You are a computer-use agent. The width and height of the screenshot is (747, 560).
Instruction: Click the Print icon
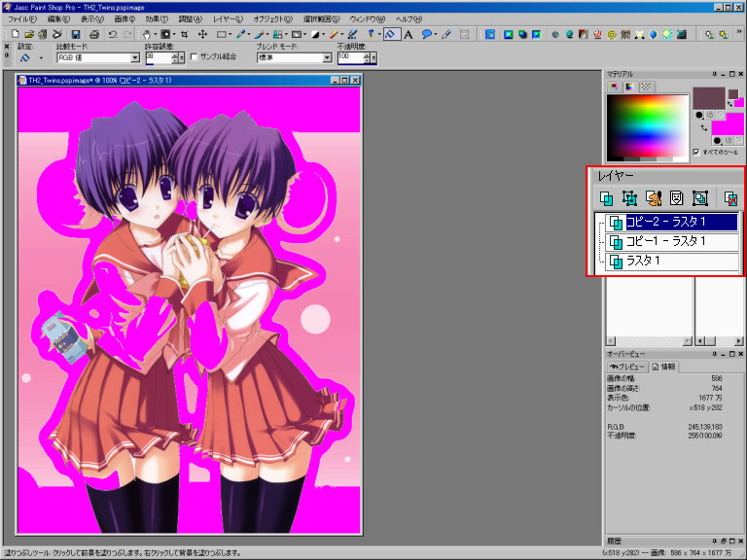pyautogui.click(x=93, y=34)
